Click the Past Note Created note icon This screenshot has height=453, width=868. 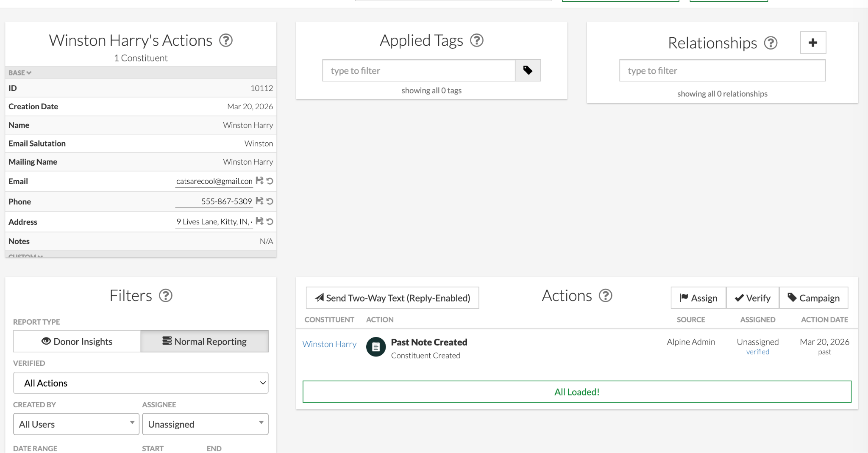(376, 347)
